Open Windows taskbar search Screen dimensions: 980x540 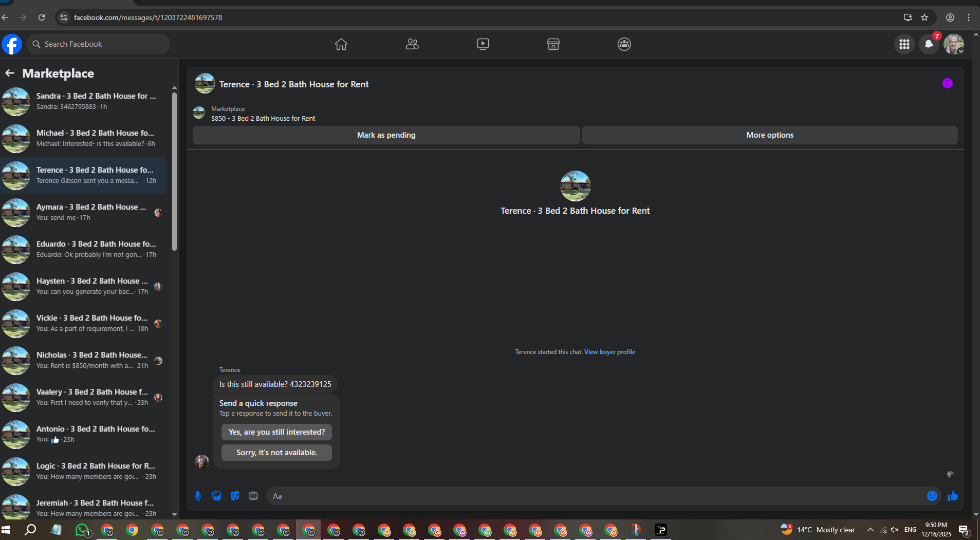(30, 530)
